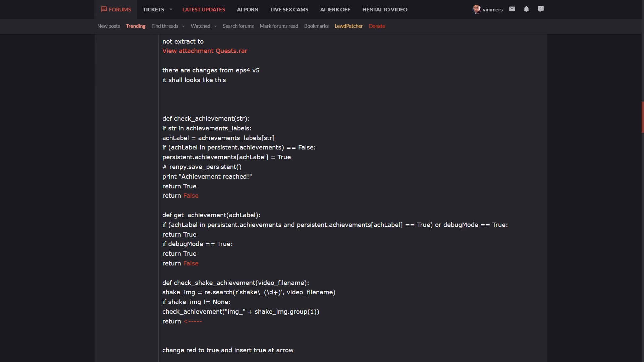Screen dimensions: 644x362
Task: Click the page's vertical scrollbar thumb
Action: click(642, 117)
